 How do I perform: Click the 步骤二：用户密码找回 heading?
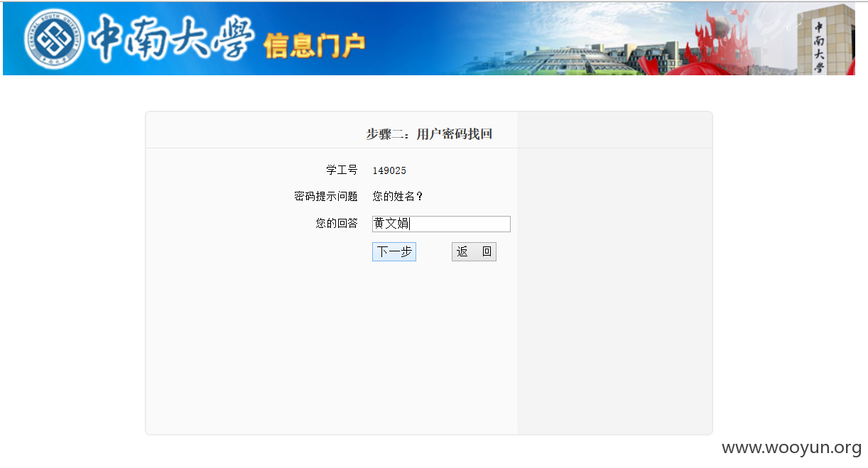(x=429, y=134)
